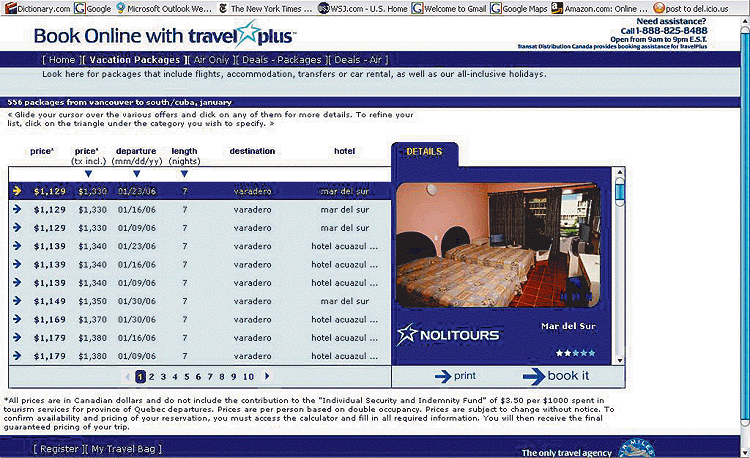Select Air Only nav item
This screenshot has width=750, height=458.
(211, 60)
